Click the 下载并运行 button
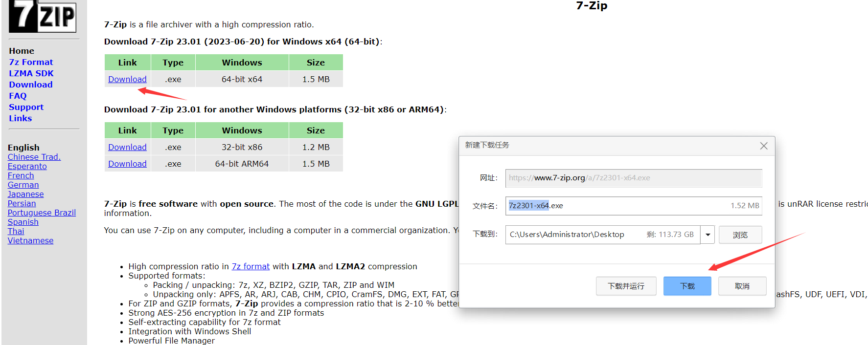Screen dimensions: 868x345 click(x=626, y=286)
